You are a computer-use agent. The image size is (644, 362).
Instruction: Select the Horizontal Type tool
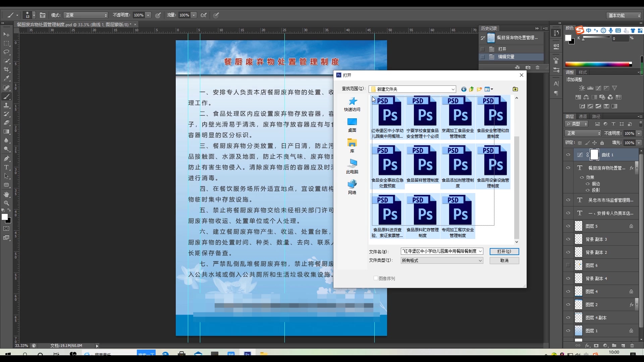click(x=6, y=167)
